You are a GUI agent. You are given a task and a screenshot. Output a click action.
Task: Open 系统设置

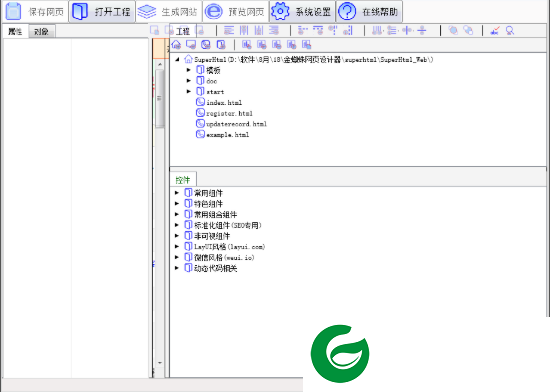coord(303,11)
